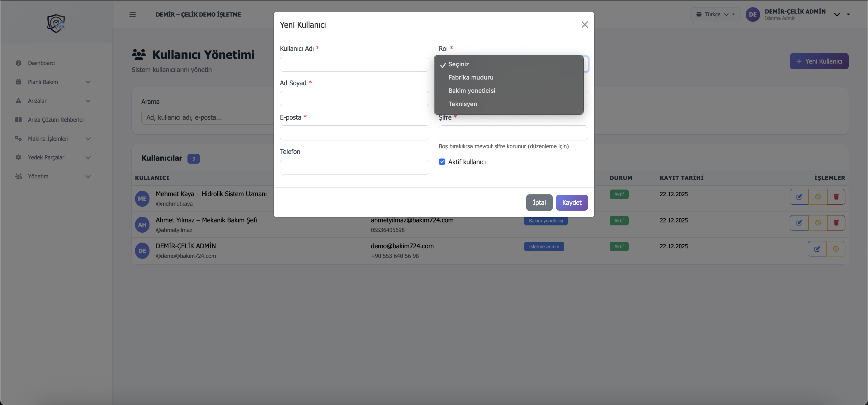Close the Yeni Kullanıcı dialog

pyautogui.click(x=585, y=25)
